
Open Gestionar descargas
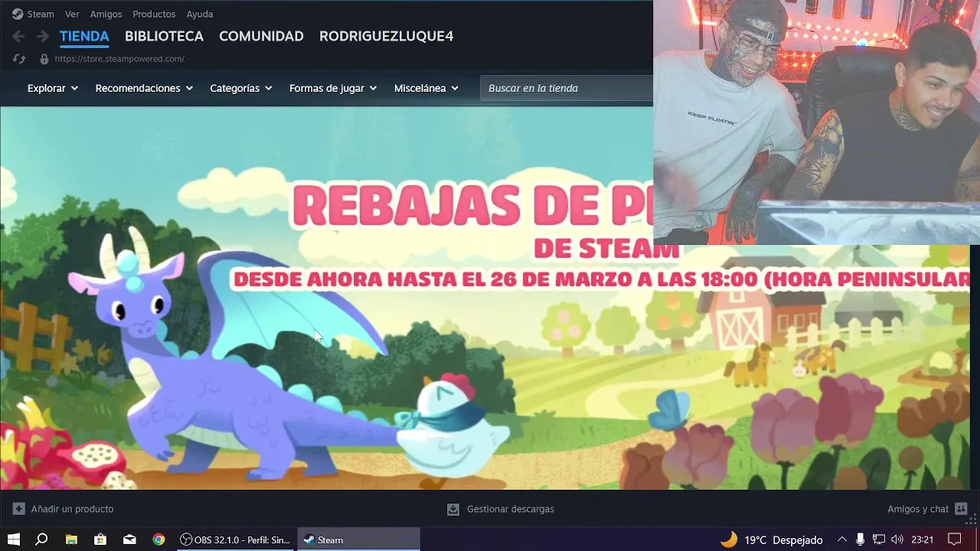tap(510, 509)
